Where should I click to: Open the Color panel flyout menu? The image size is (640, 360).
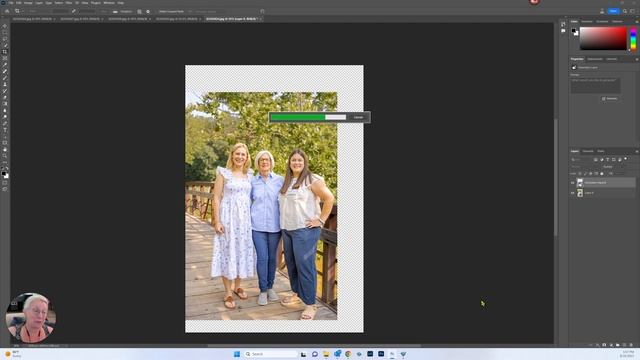click(636, 22)
